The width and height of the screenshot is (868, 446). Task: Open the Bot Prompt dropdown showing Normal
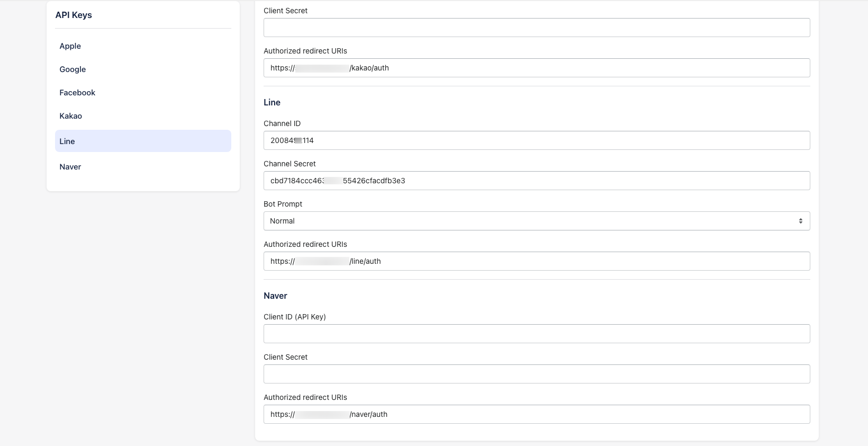[537, 221]
